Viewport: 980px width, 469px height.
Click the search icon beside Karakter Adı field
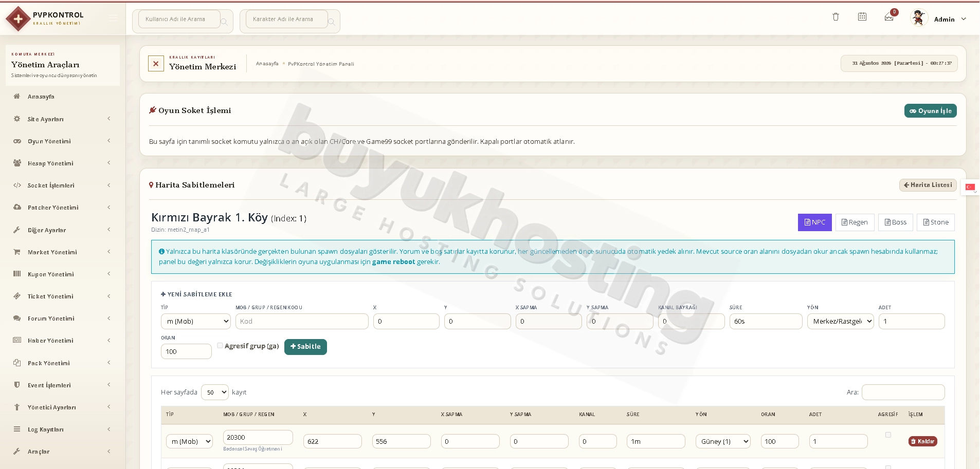click(x=332, y=22)
